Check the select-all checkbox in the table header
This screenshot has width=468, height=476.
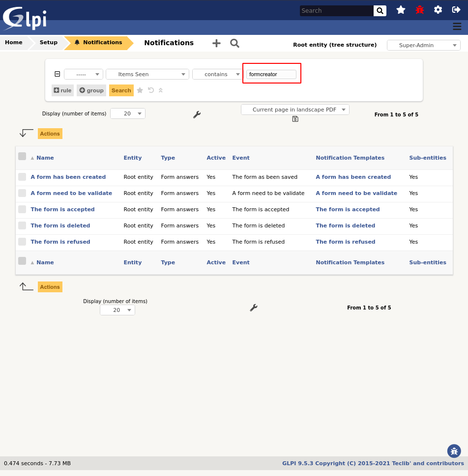(x=22, y=156)
